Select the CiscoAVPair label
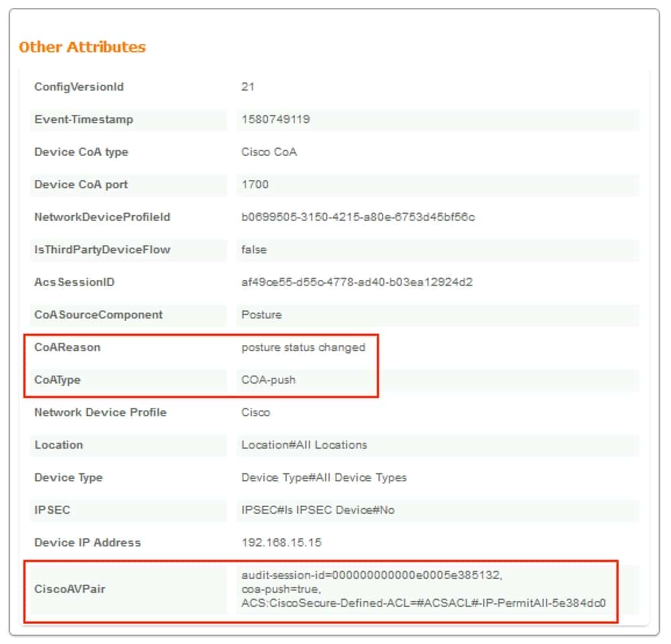The height and width of the screenshot is (644, 671). [x=70, y=589]
